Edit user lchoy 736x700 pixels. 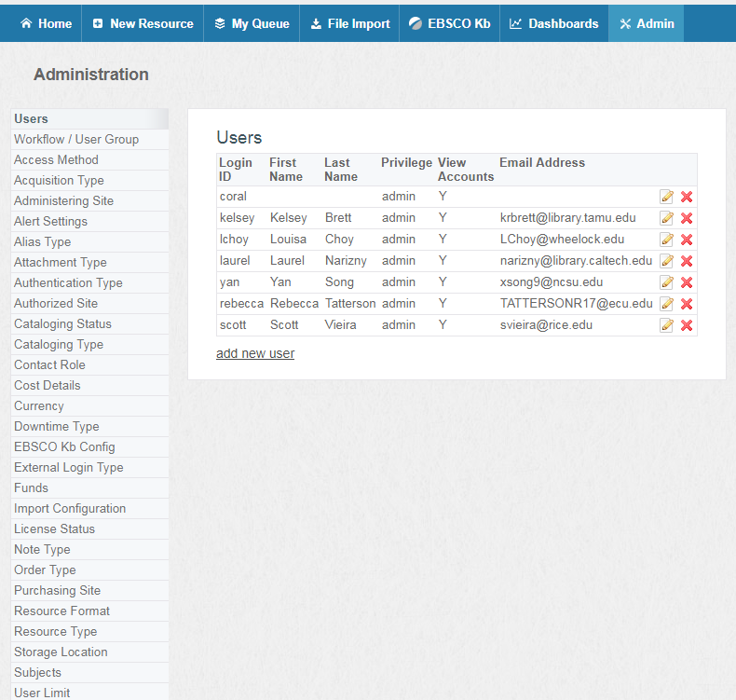click(666, 240)
